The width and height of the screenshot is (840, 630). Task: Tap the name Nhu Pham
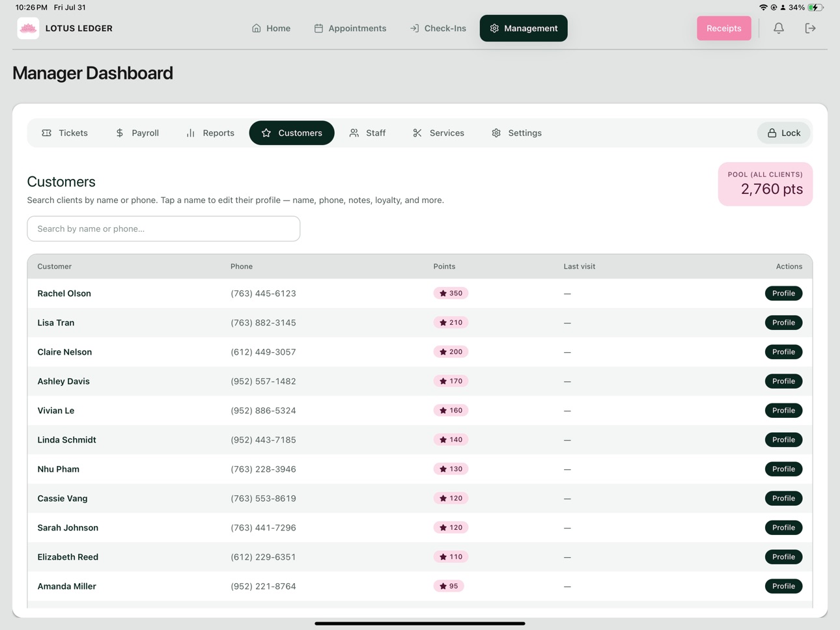58,469
